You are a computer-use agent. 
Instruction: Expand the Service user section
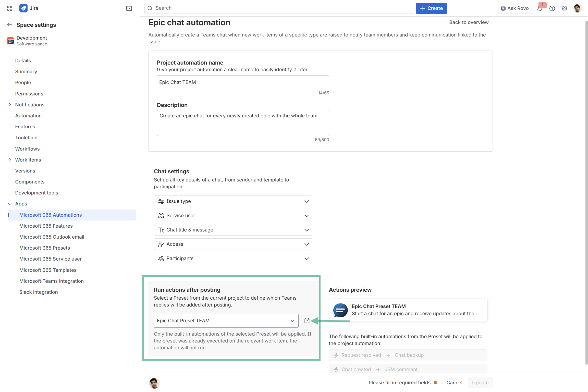[x=233, y=216]
